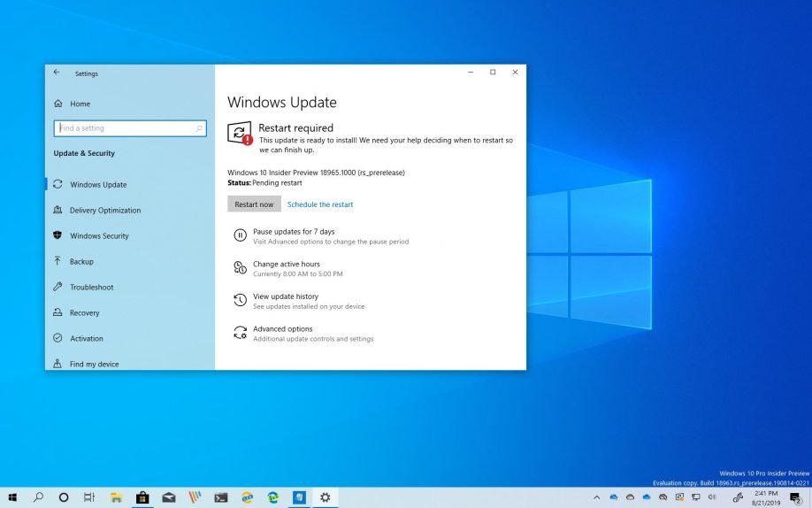Open Microsoft Store from the taskbar

(x=142, y=497)
